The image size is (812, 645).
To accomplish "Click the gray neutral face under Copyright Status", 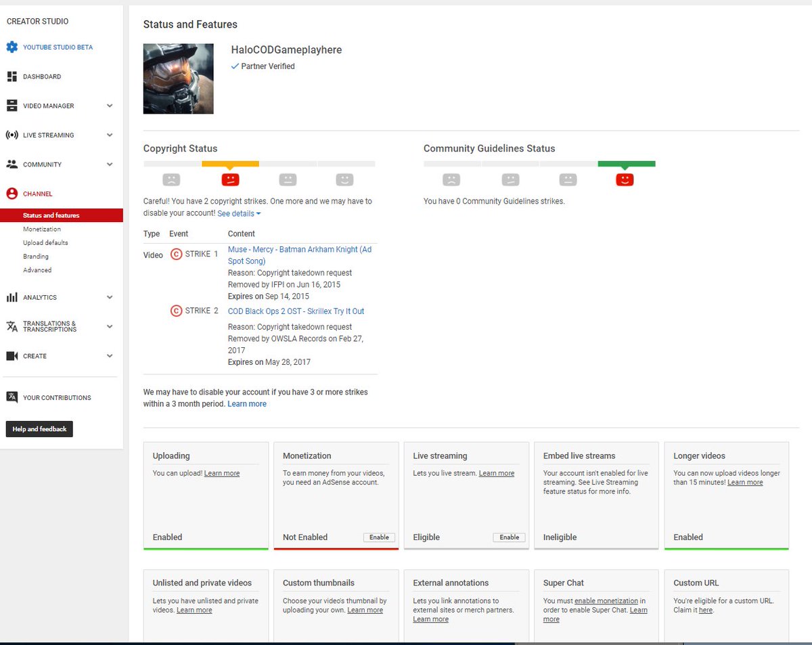I will tap(288, 179).
